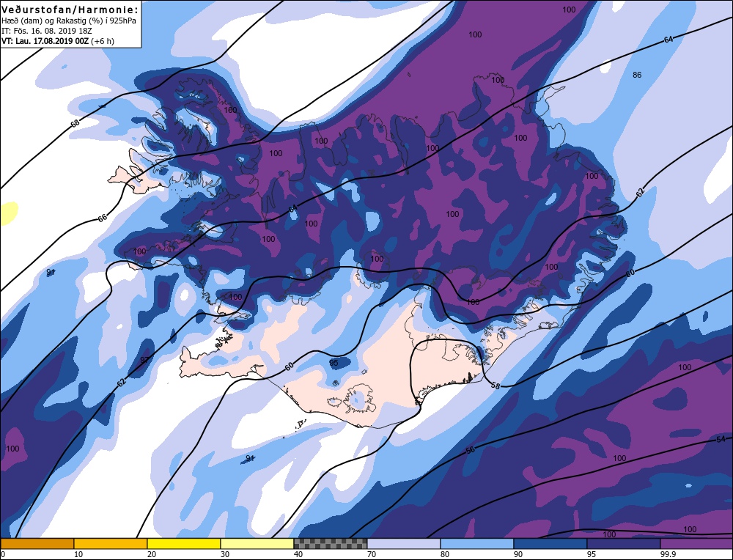
Task: Click the '20' legend tick label
Action: pos(152,554)
